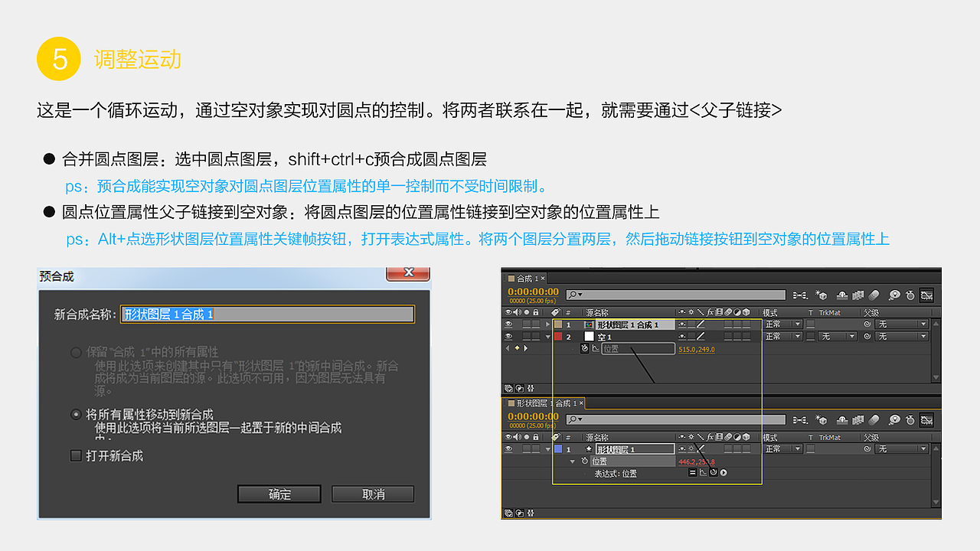The height and width of the screenshot is (551, 980).
Task: Go to next keyframe of 空 1 位置
Action: click(526, 348)
